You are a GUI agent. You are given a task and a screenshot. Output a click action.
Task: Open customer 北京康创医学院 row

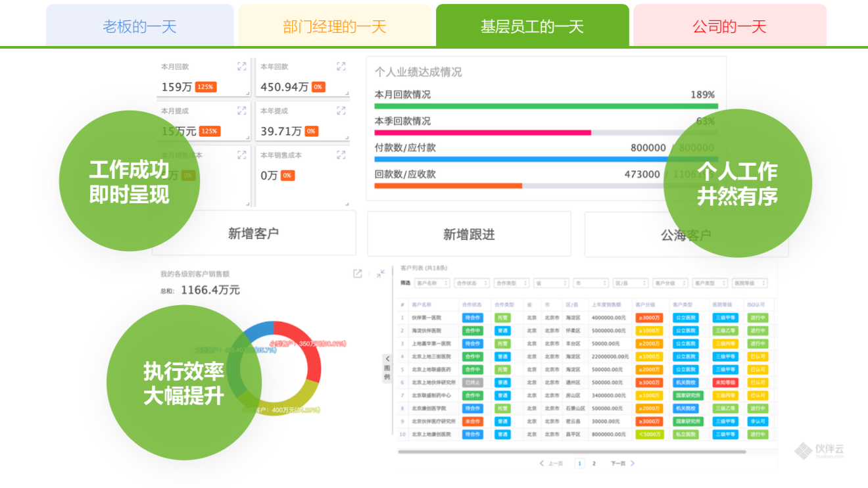click(x=429, y=408)
